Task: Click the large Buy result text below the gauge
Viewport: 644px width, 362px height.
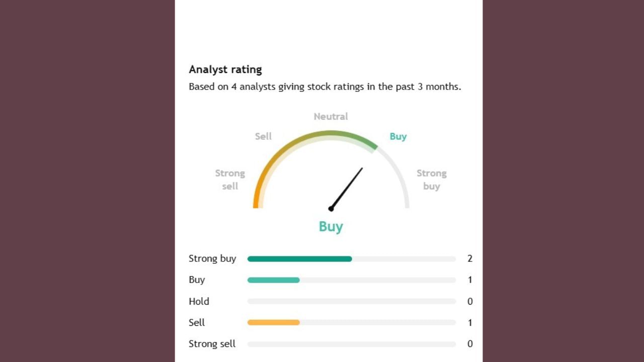Action: click(x=331, y=226)
